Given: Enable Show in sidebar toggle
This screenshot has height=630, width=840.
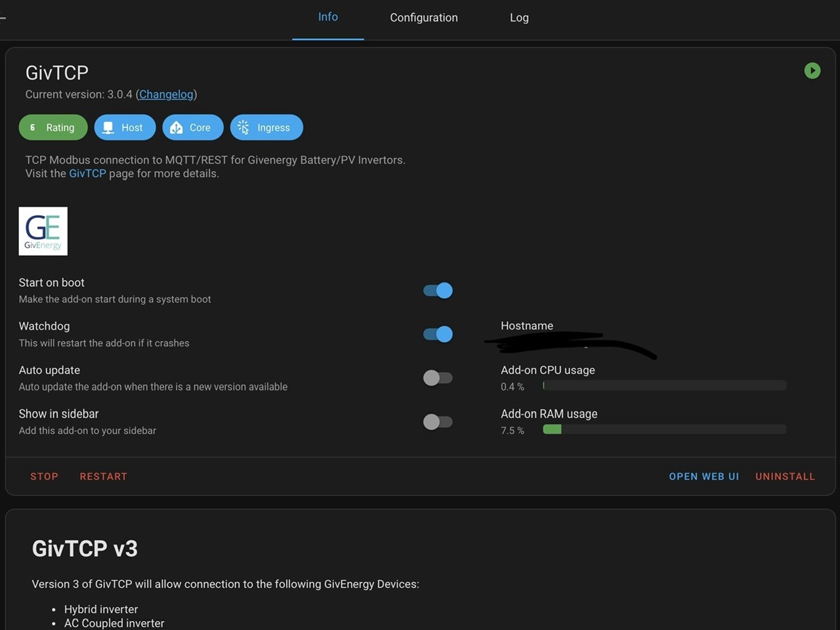Looking at the screenshot, I should [x=438, y=422].
